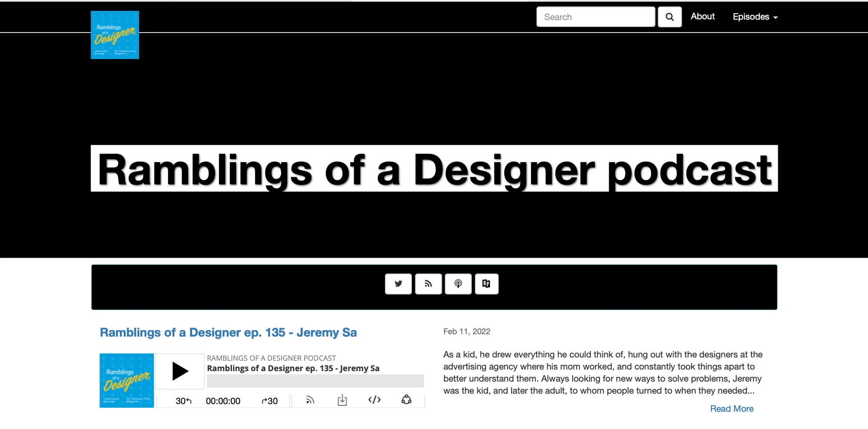The height and width of the screenshot is (429, 868).
Task: Expand the Episodes dropdown
Action: pos(755,16)
